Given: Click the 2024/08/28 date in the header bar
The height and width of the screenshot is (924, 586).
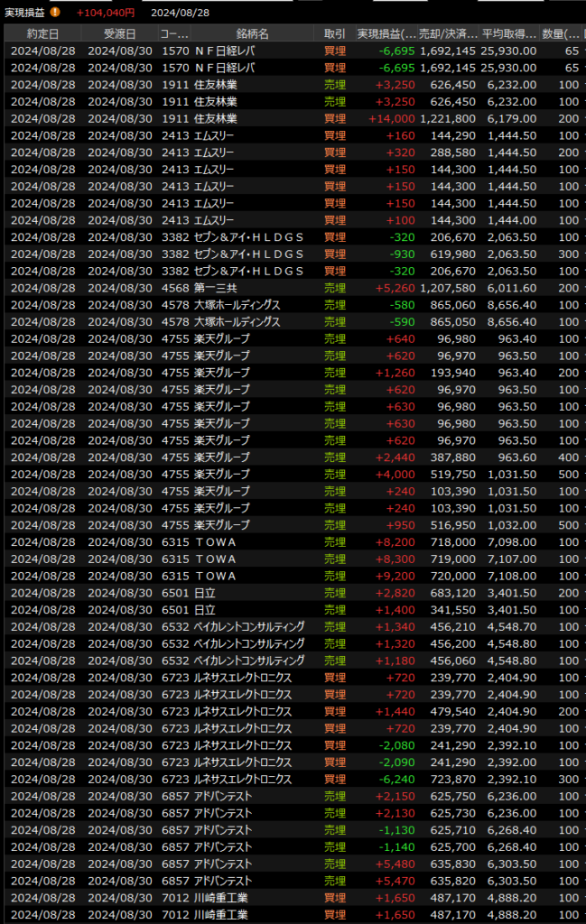Looking at the screenshot, I should 181,12.
